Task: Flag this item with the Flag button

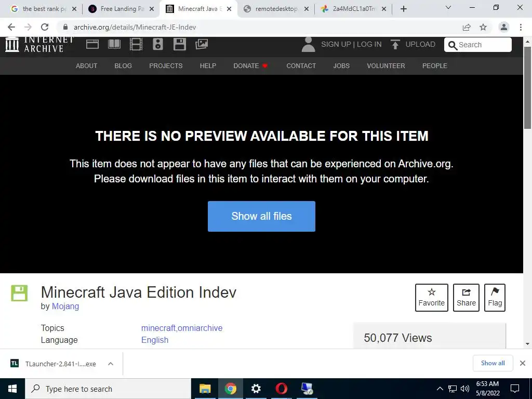Action: click(495, 298)
